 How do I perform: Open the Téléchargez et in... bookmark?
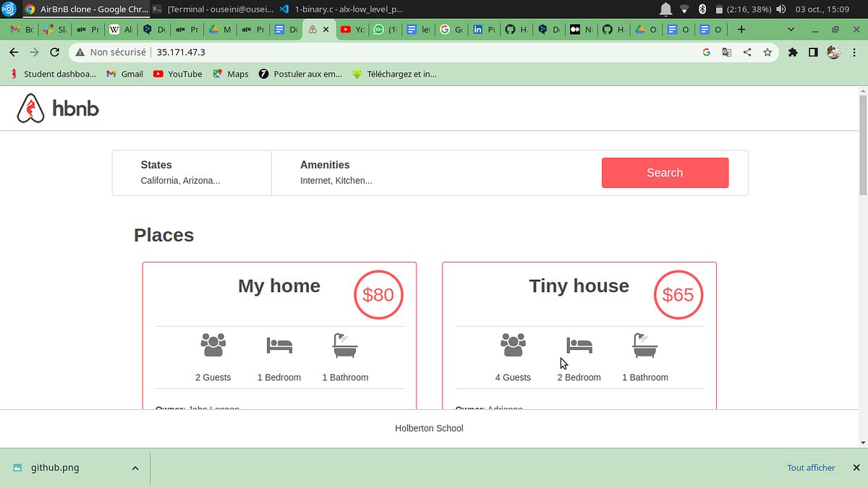tap(394, 74)
